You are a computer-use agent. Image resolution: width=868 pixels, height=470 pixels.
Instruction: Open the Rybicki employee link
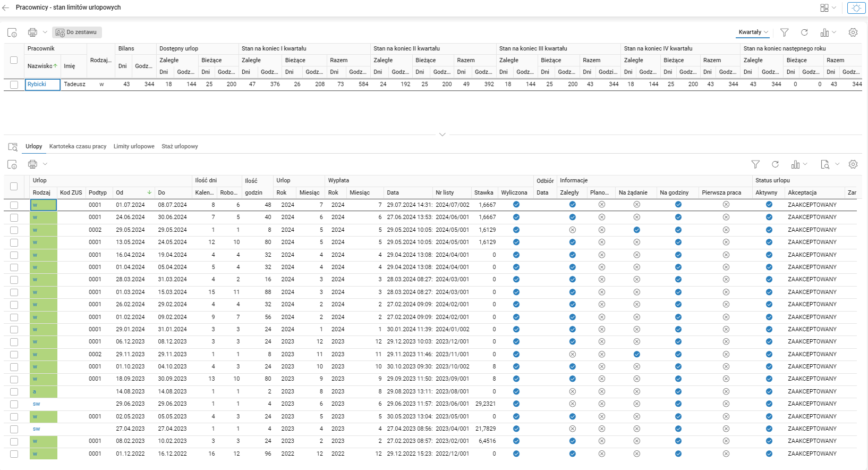click(x=37, y=84)
